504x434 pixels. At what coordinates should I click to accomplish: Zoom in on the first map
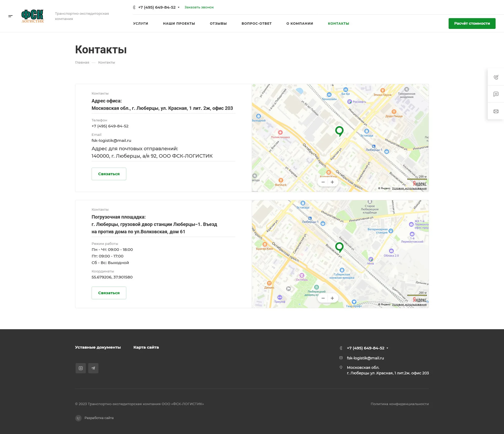tap(332, 182)
